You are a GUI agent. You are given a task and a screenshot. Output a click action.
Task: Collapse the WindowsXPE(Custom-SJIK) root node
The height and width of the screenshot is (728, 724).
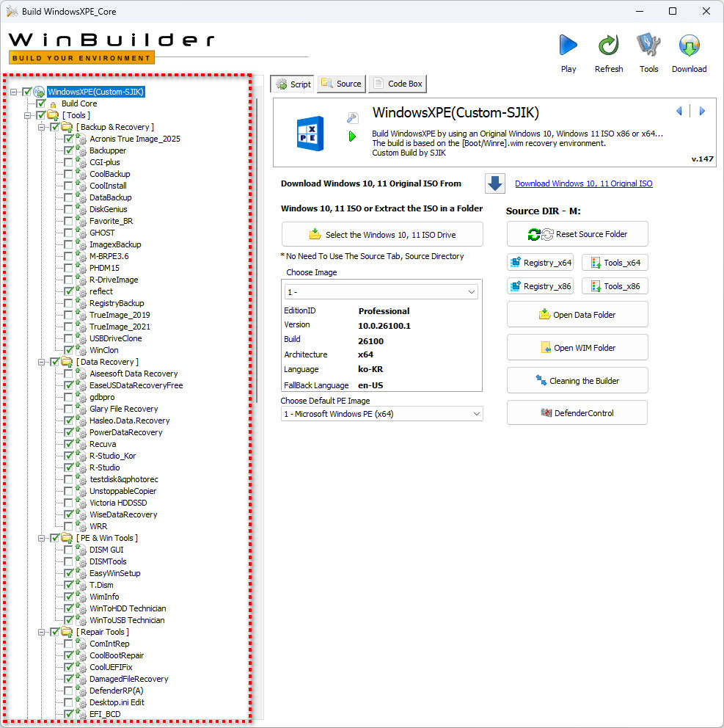pyautogui.click(x=13, y=92)
